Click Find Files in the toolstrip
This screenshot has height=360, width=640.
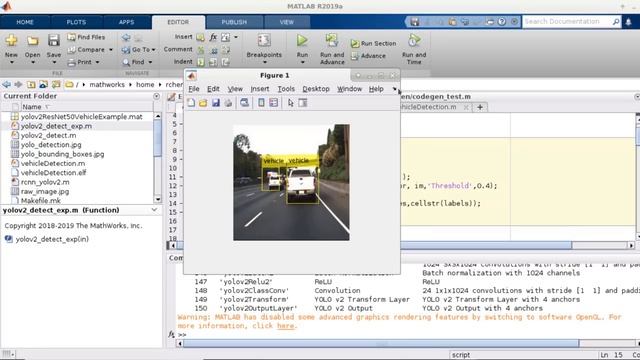(86, 37)
